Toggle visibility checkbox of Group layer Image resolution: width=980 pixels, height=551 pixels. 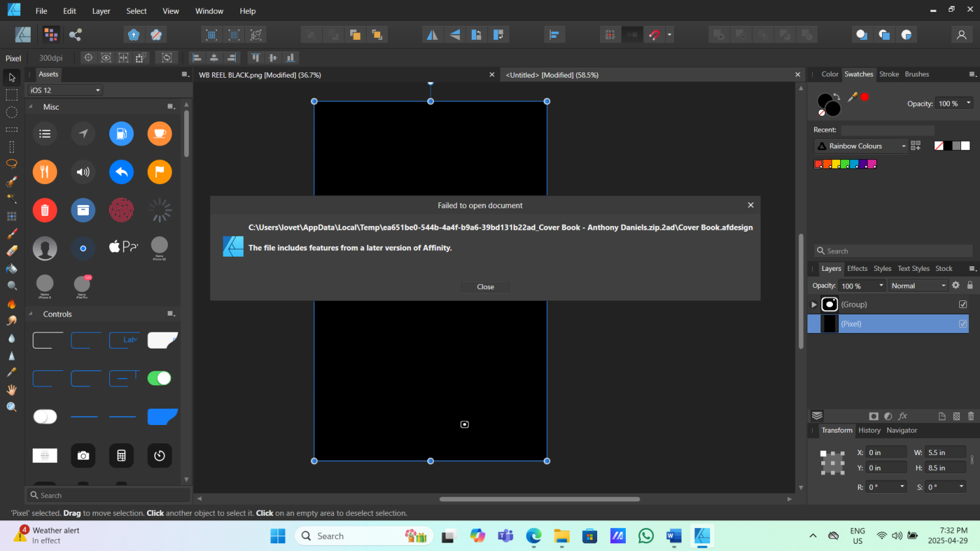pos(962,304)
